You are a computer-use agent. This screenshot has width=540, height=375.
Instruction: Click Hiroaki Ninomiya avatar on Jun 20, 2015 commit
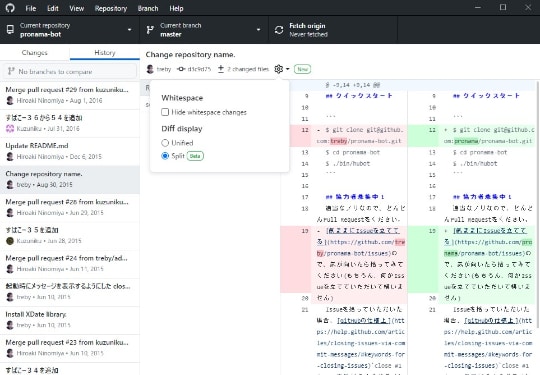point(10,213)
